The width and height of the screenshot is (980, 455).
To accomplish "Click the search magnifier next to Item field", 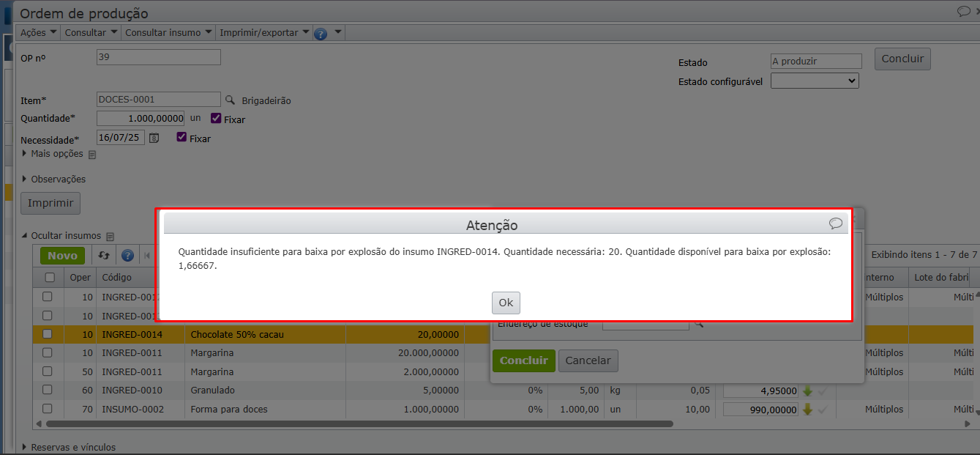I will (230, 100).
